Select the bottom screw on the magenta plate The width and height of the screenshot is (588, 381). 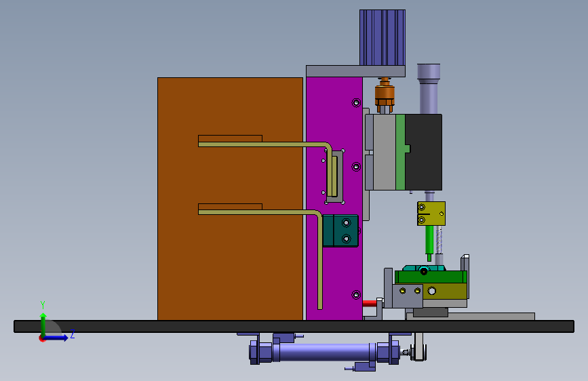point(356,295)
